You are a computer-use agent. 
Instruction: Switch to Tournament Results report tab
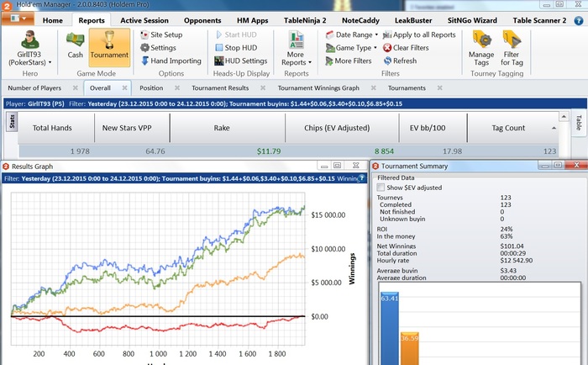coord(220,87)
